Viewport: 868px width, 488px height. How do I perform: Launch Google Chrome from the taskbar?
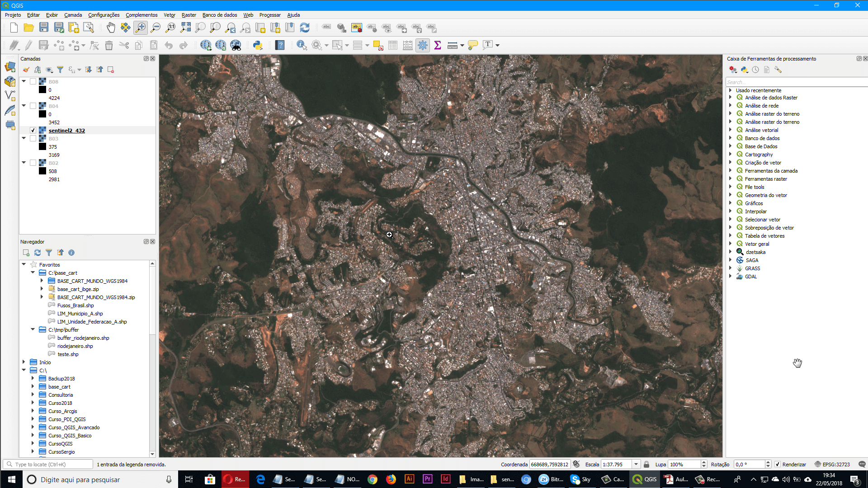(373, 479)
